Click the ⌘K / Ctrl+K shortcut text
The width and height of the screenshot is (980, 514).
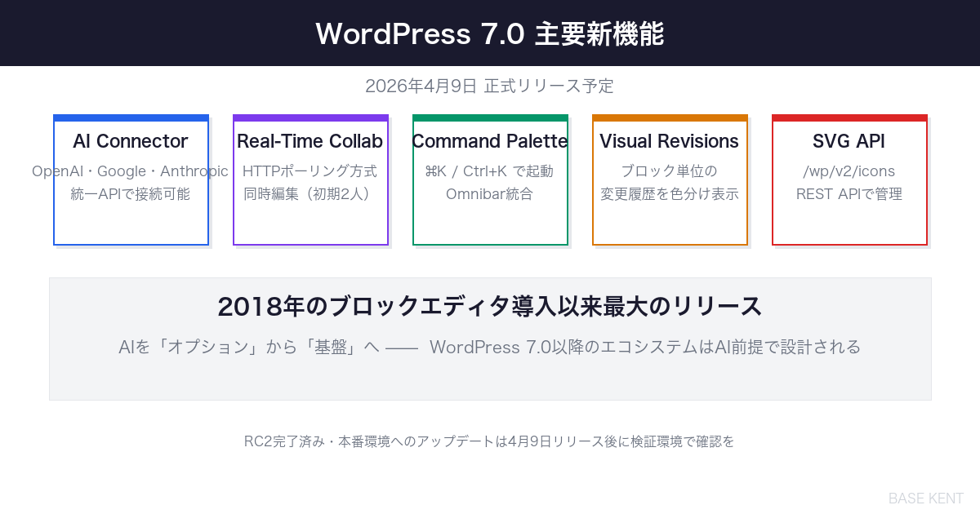point(490,171)
